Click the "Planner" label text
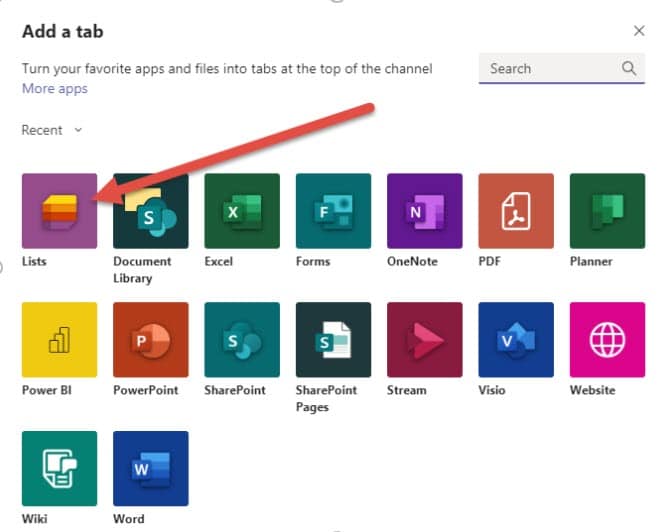 [x=591, y=262]
